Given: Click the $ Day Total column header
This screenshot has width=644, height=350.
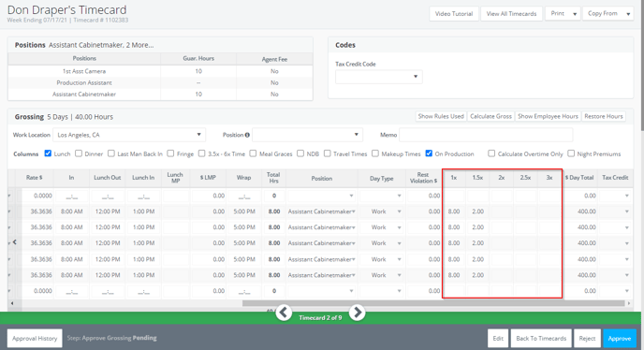Looking at the screenshot, I should pyautogui.click(x=579, y=178).
